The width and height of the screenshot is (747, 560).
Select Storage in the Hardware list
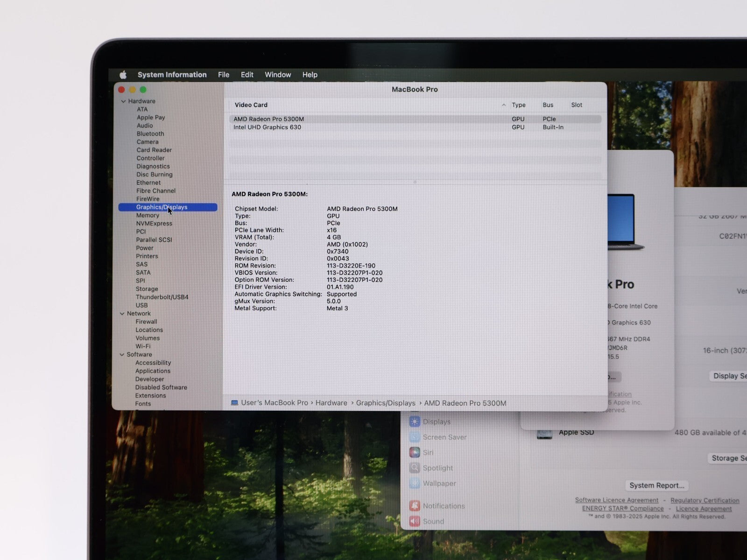(x=147, y=289)
